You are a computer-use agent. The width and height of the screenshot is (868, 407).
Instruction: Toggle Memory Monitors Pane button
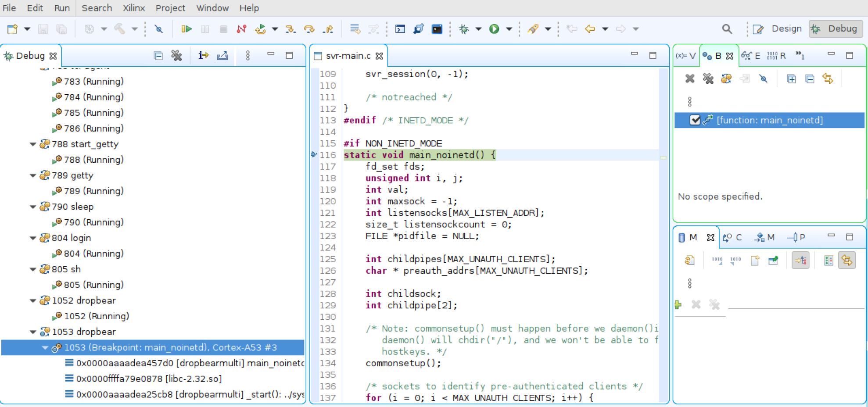pos(800,261)
